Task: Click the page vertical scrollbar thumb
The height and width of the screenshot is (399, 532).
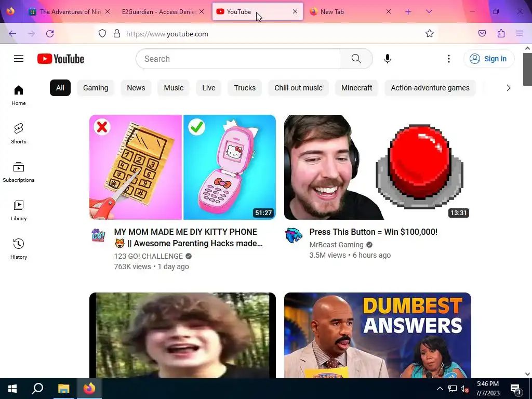Action: pos(527,69)
